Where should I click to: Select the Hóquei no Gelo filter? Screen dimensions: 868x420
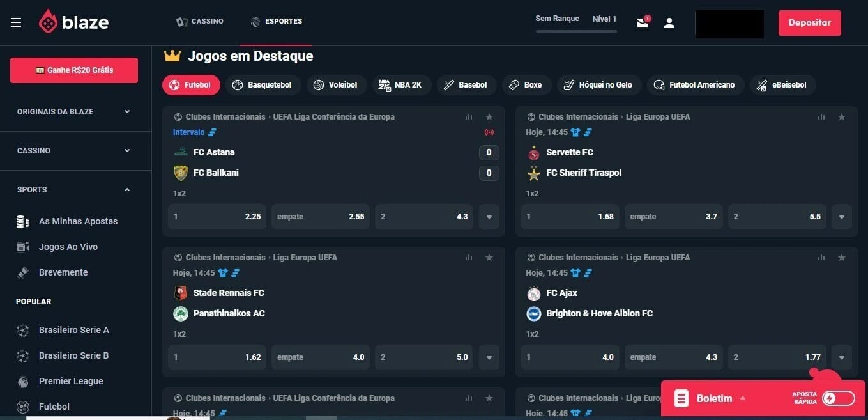click(x=599, y=85)
